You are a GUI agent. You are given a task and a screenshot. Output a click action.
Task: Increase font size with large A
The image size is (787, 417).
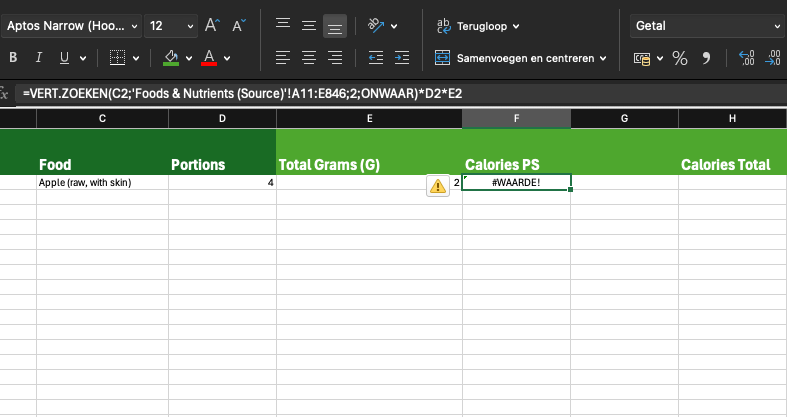click(212, 26)
